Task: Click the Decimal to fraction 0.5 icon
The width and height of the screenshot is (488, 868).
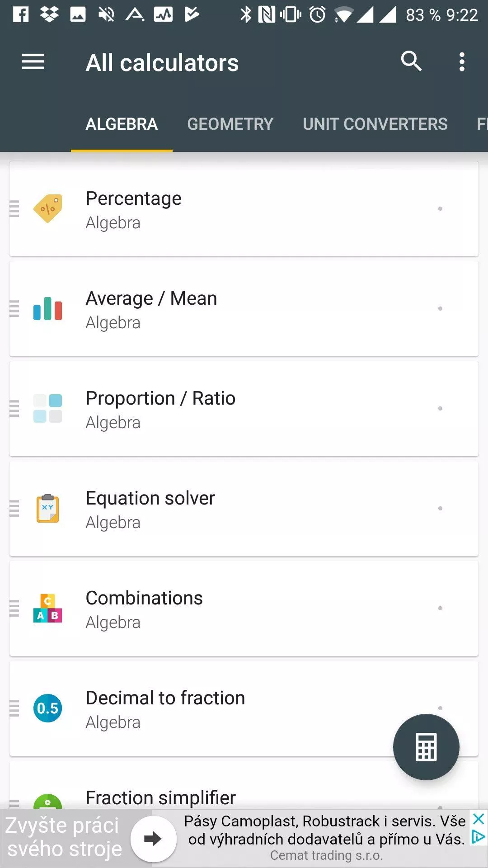Action: tap(48, 708)
